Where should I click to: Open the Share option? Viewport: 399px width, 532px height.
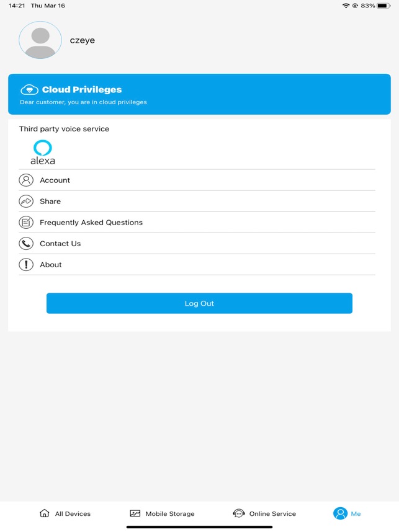tap(199, 201)
